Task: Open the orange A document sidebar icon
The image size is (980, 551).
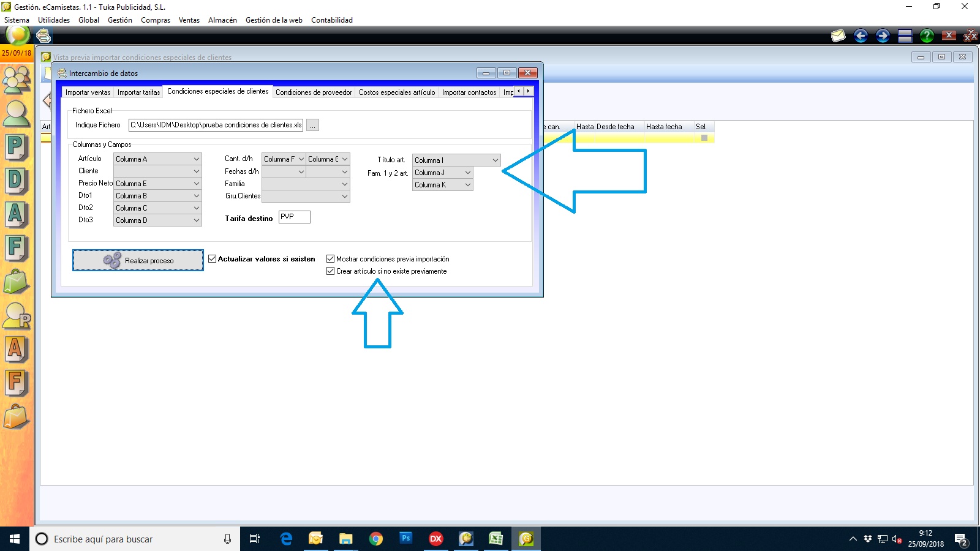Action: pyautogui.click(x=17, y=350)
